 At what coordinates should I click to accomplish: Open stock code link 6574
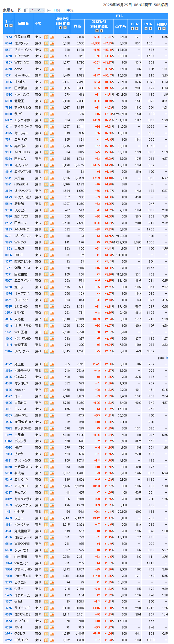pos(8,43)
